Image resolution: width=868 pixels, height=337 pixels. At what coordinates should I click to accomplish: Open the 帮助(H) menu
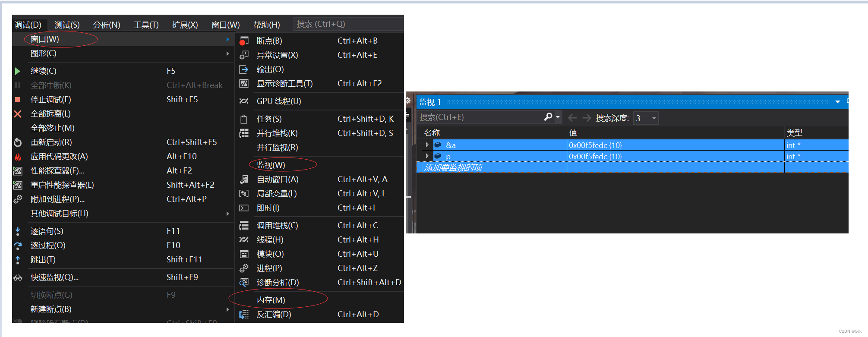click(x=267, y=25)
